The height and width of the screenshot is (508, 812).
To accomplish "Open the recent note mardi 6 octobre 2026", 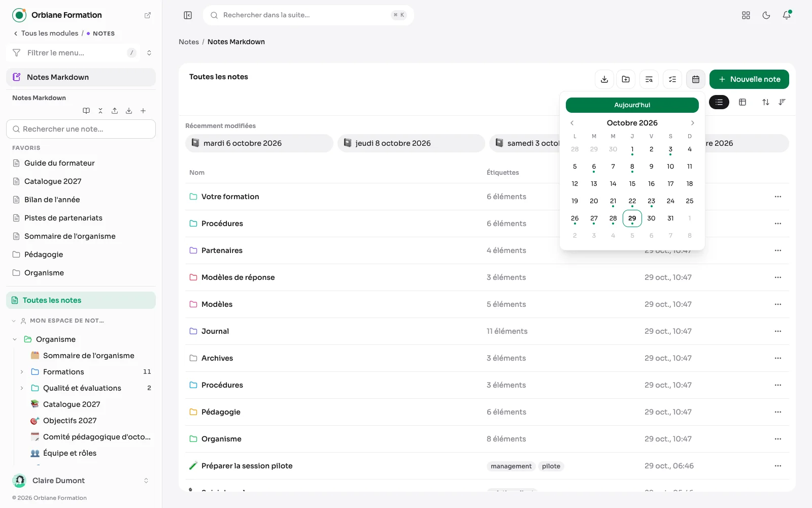I will 259,143.
